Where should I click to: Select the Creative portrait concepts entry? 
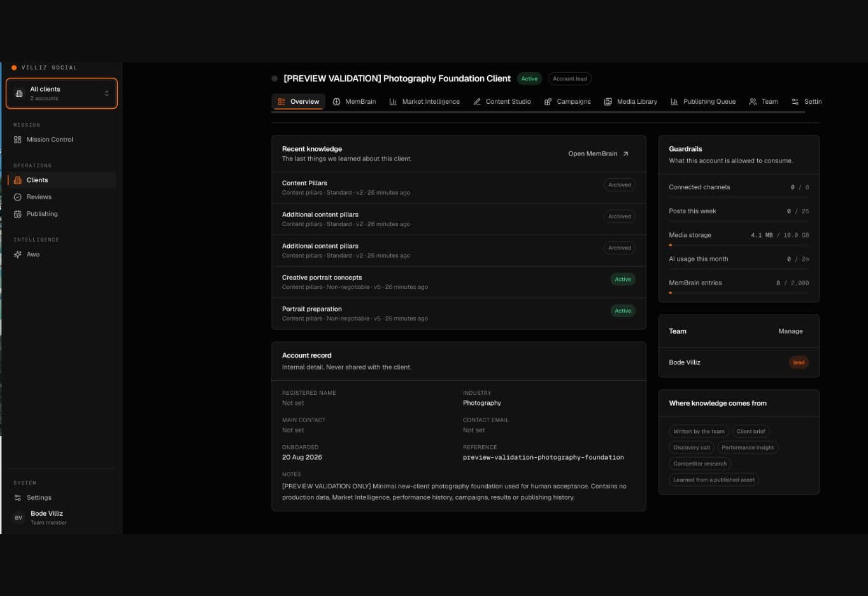click(x=459, y=282)
